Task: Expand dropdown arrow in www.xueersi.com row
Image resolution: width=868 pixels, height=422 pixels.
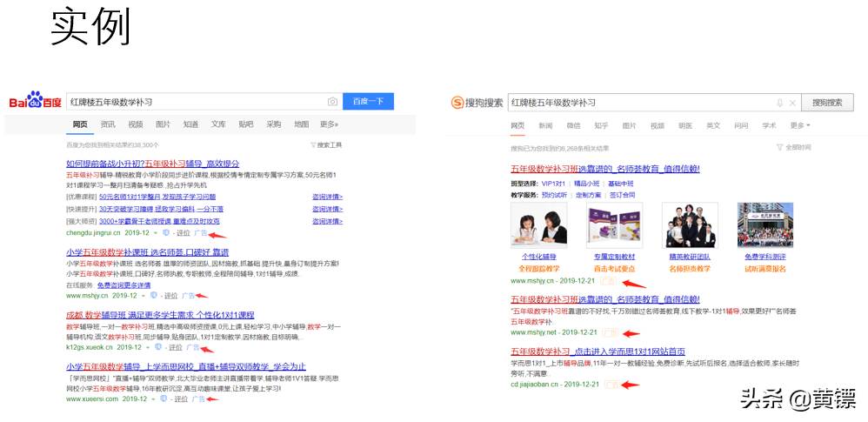Action: [153, 399]
